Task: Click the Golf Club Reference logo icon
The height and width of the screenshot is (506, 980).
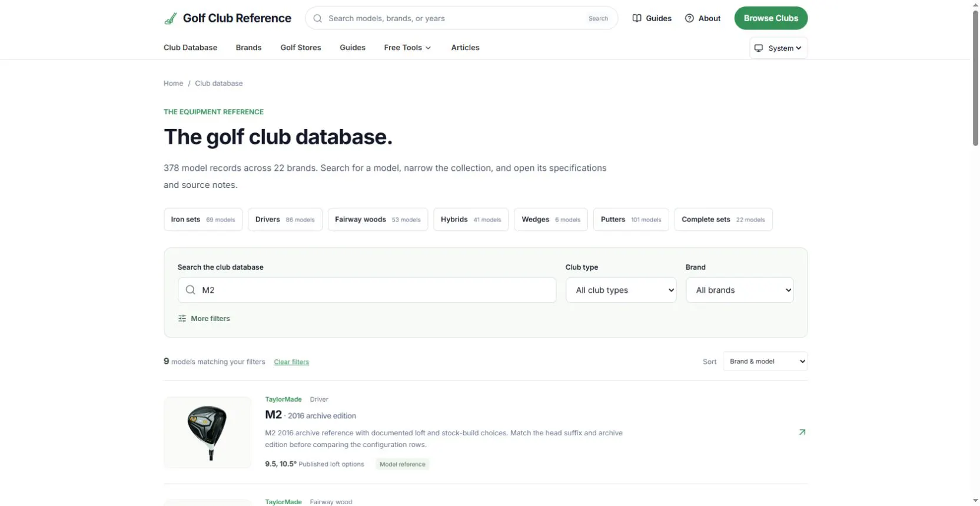Action: (170, 18)
